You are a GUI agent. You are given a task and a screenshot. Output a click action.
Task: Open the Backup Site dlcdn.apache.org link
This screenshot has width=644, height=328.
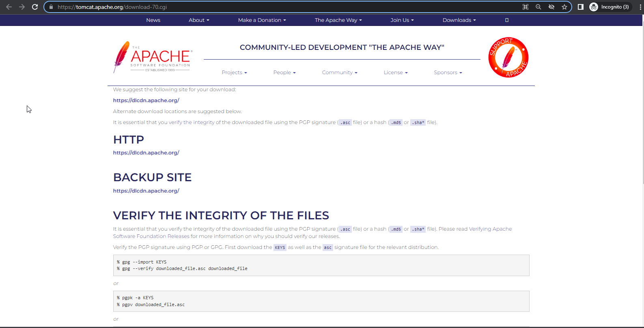click(x=146, y=191)
